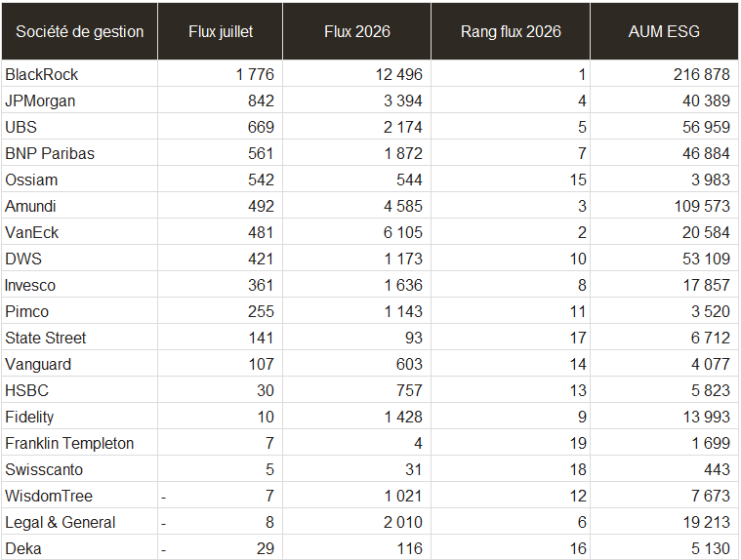Viewport: 741px width, 560px height.
Task: Click the Deka company cell
Action: [79, 548]
